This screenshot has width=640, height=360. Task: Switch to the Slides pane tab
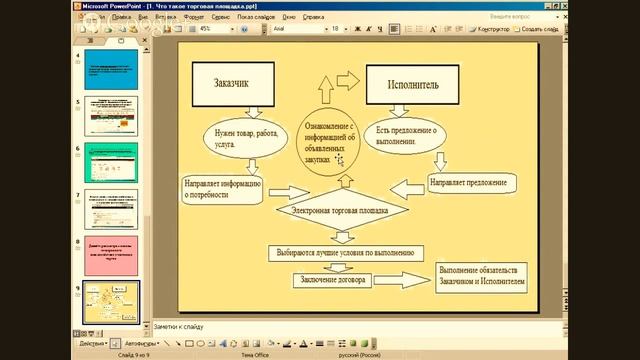pos(121,40)
